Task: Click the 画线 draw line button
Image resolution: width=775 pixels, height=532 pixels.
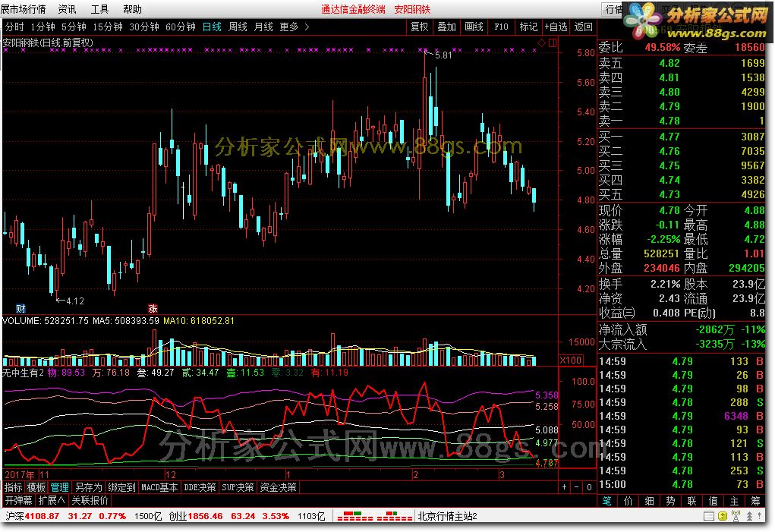Action: click(474, 27)
